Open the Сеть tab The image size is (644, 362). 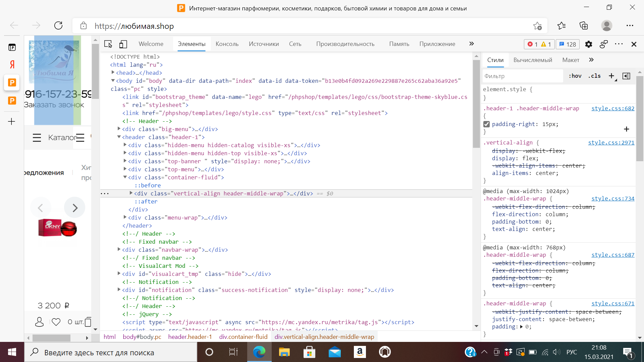pyautogui.click(x=295, y=44)
